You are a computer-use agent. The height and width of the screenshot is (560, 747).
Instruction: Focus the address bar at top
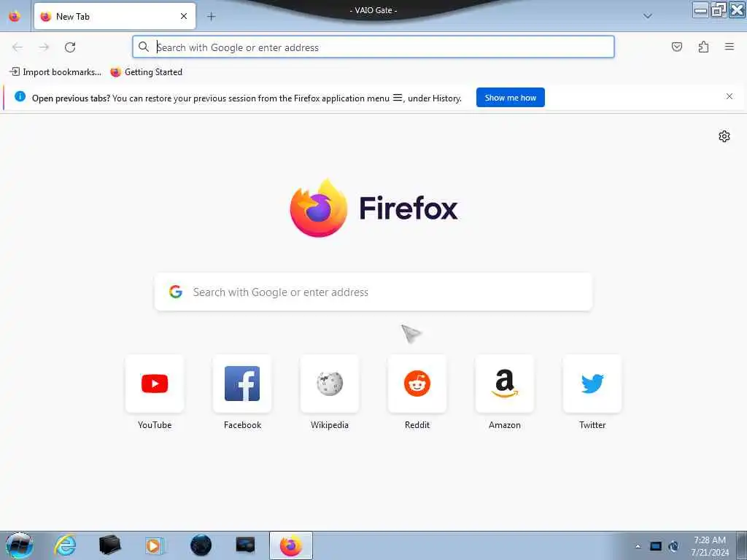(x=373, y=47)
